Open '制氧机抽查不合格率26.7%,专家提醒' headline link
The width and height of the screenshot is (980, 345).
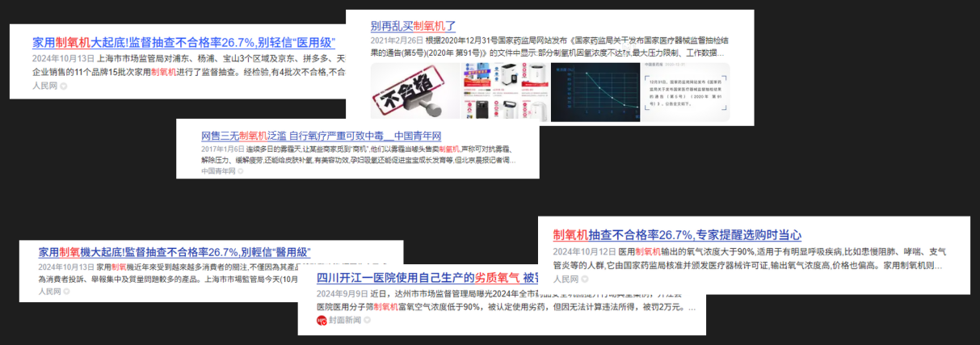677,234
